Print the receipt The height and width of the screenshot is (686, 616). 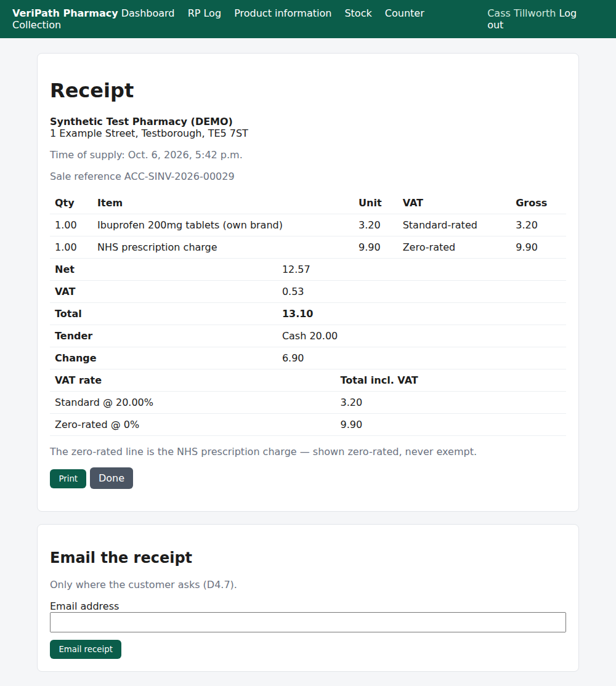pyautogui.click(x=68, y=478)
